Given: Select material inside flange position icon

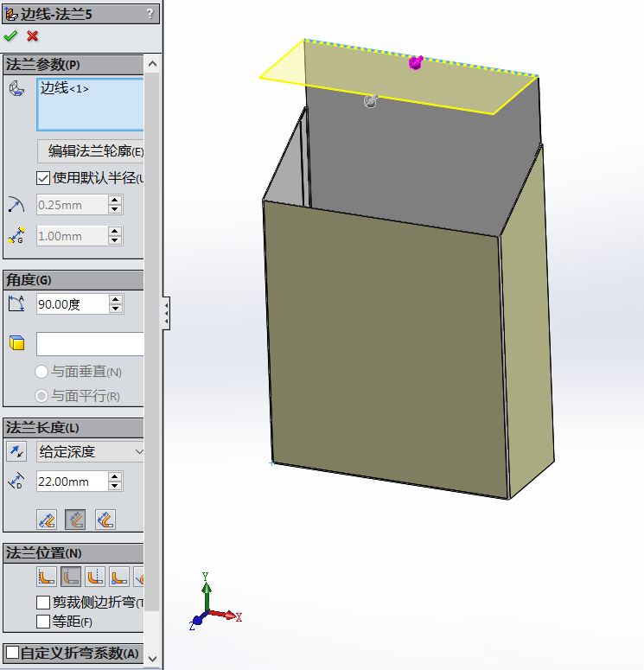Looking at the screenshot, I should point(47,577).
